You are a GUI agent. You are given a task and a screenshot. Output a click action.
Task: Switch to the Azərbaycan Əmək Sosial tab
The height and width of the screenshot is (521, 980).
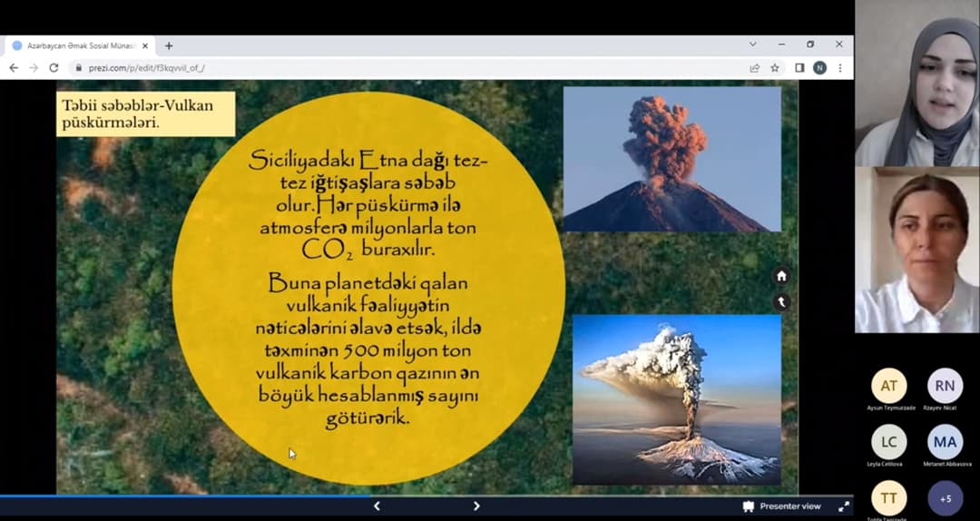tap(78, 45)
